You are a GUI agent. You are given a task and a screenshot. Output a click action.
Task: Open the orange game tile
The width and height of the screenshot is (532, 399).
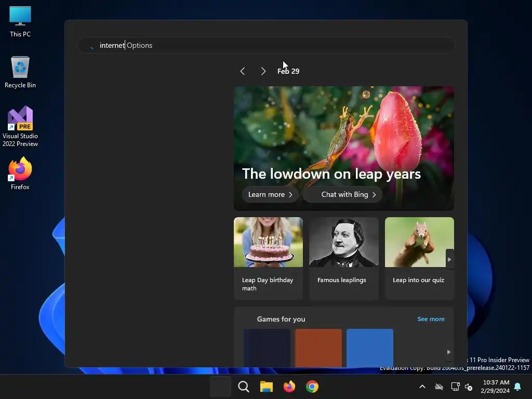pyautogui.click(x=318, y=348)
